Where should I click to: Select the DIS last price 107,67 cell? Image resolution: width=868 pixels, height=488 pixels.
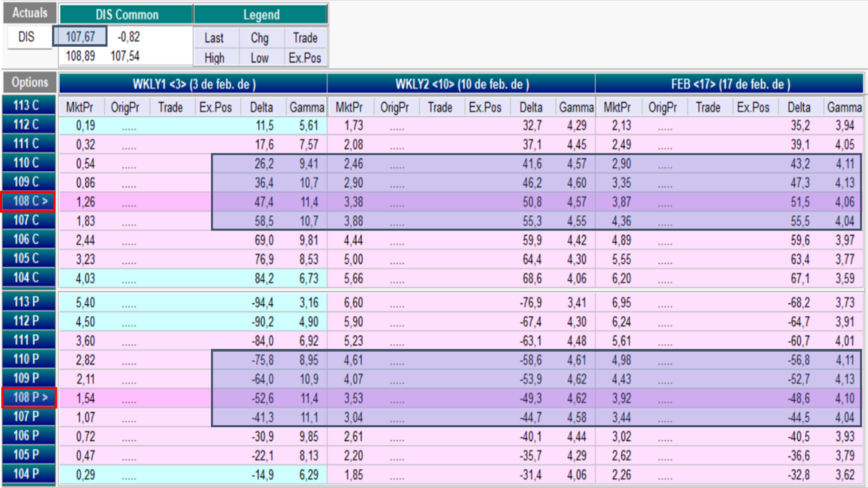[80, 37]
